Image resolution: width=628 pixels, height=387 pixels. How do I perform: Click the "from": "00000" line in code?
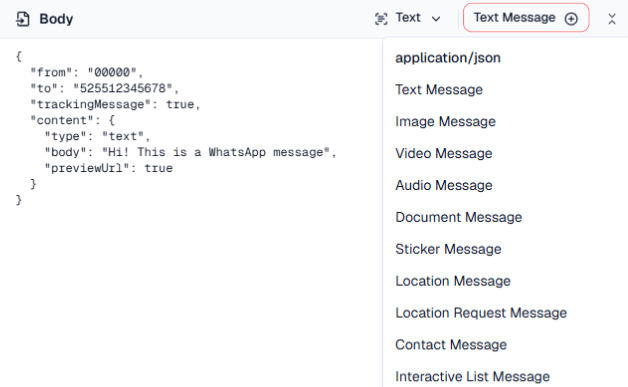pos(87,73)
